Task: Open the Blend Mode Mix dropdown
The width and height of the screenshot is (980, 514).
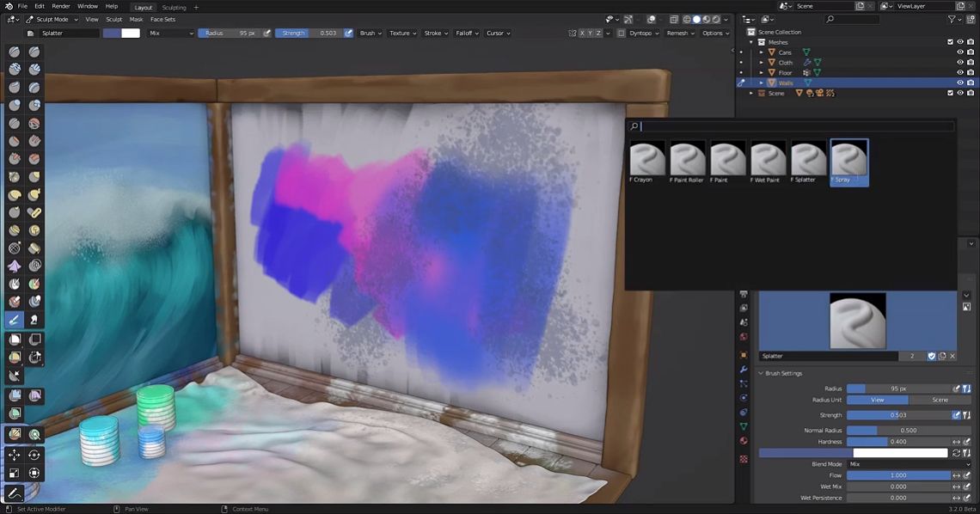Action: (910, 464)
